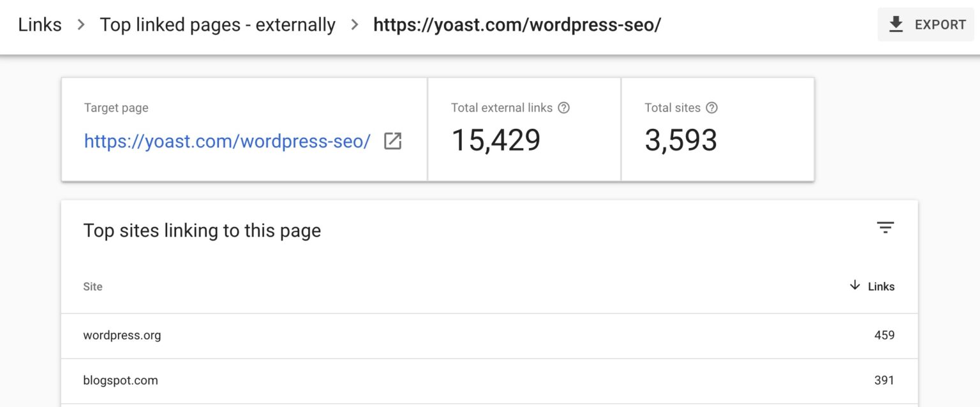Click the second breadcrumb chevron separator
The image size is (980, 407).
point(355,25)
